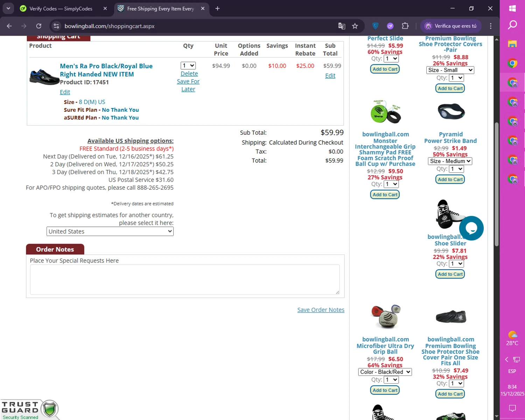Click aSUREd Plan No Thank You link
The image size is (525, 420).
click(120, 118)
